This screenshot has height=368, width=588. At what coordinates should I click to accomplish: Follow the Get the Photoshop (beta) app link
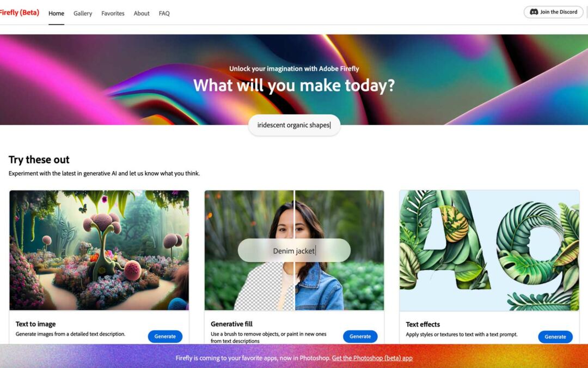pyautogui.click(x=372, y=358)
